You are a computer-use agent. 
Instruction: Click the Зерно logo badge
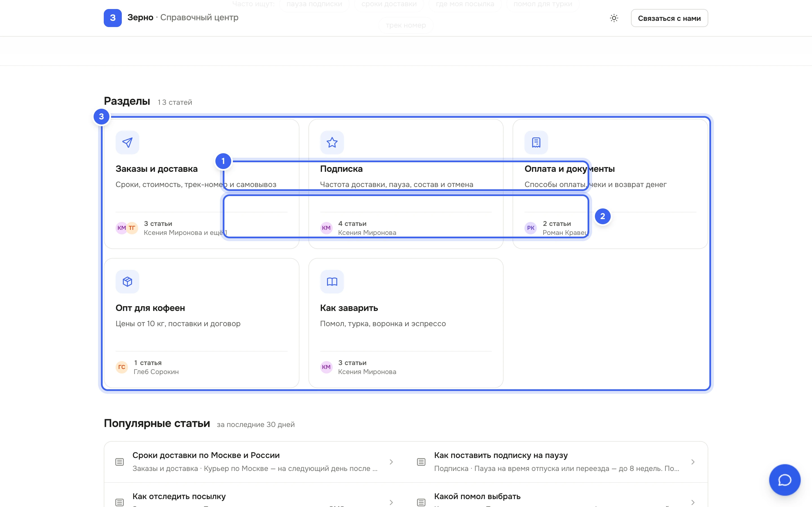pos(112,18)
